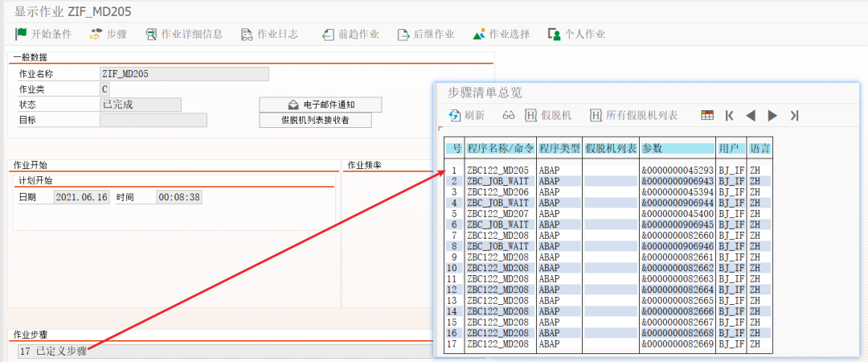Screen dimensions: 868x362
Task: Click the 日期 field 2021.06.16
Action: [x=81, y=197]
